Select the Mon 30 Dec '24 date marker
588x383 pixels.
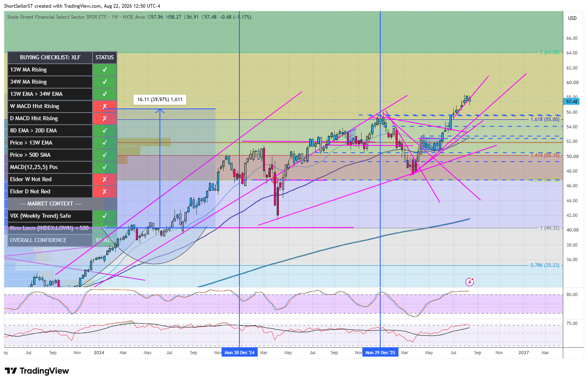coord(239,353)
